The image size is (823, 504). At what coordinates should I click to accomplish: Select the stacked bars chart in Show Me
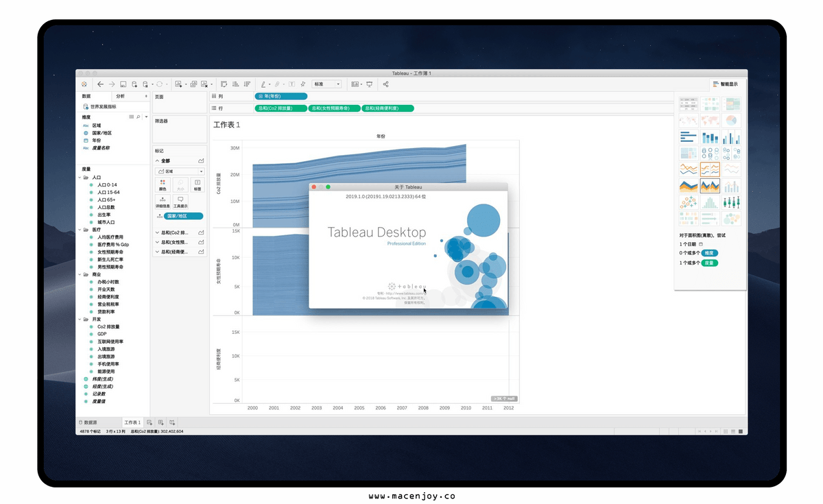click(710, 136)
